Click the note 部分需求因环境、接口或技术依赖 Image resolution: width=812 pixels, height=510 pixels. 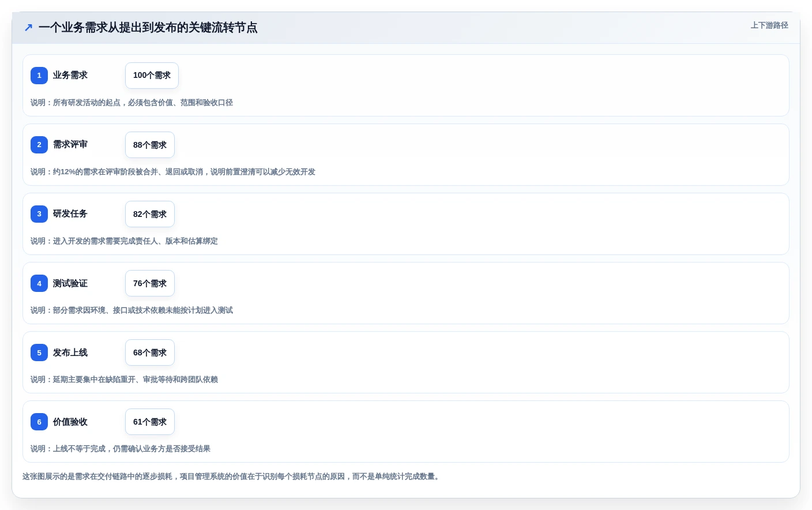click(131, 310)
